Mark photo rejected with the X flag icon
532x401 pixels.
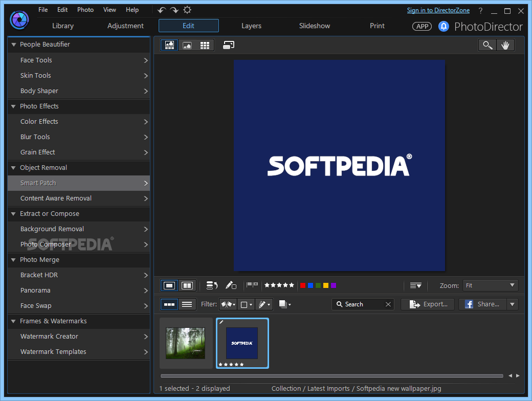[x=255, y=284]
